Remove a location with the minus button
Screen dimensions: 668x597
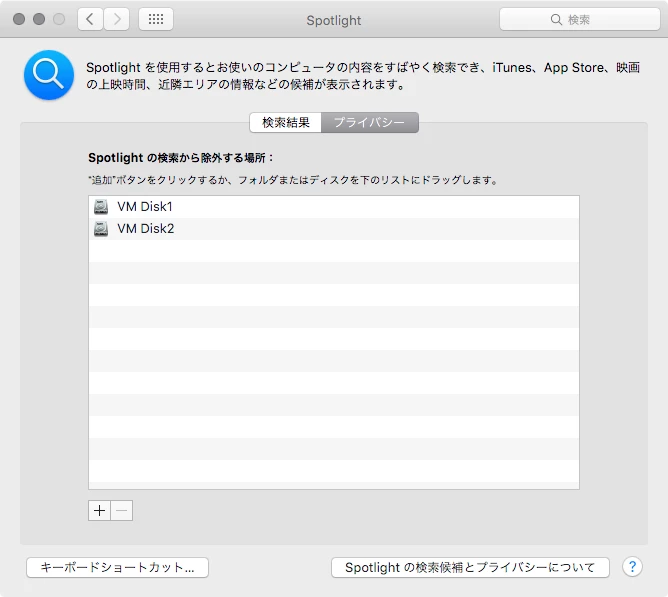(122, 510)
